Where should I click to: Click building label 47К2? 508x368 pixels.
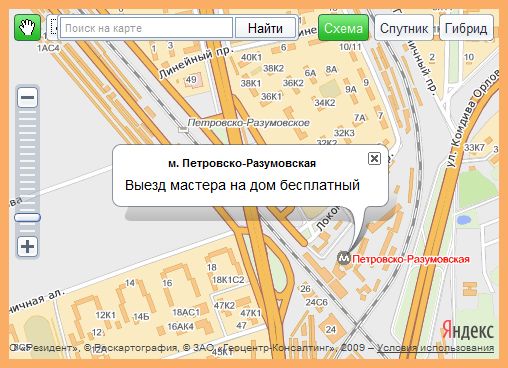coord(224,305)
